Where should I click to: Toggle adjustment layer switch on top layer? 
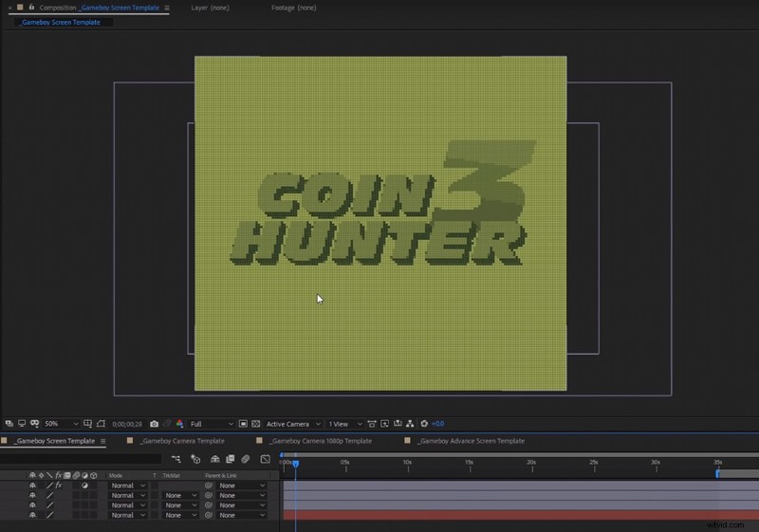pyautogui.click(x=84, y=486)
